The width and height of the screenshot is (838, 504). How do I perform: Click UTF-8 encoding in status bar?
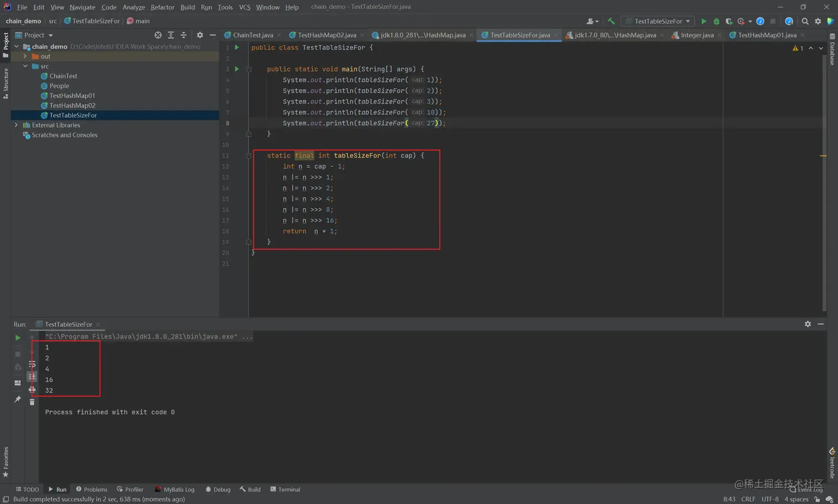[770, 499]
